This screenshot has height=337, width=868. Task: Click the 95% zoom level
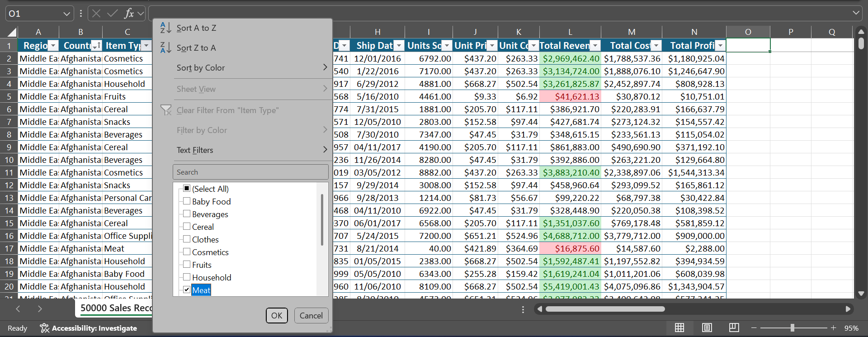point(851,328)
